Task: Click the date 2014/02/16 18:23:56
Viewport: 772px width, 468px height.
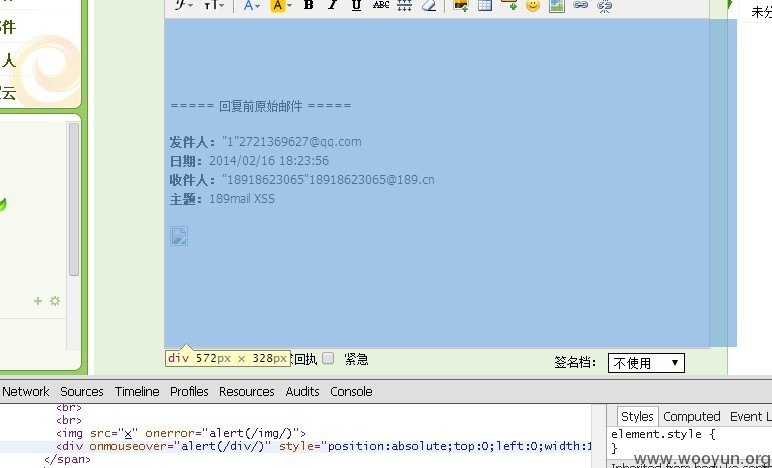Action: 269,161
